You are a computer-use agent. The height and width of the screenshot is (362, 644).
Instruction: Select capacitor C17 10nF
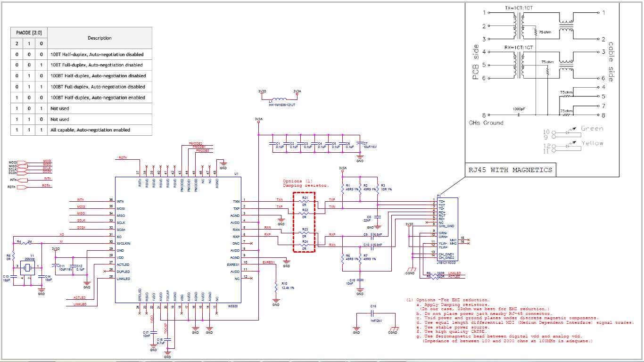click(x=153, y=333)
